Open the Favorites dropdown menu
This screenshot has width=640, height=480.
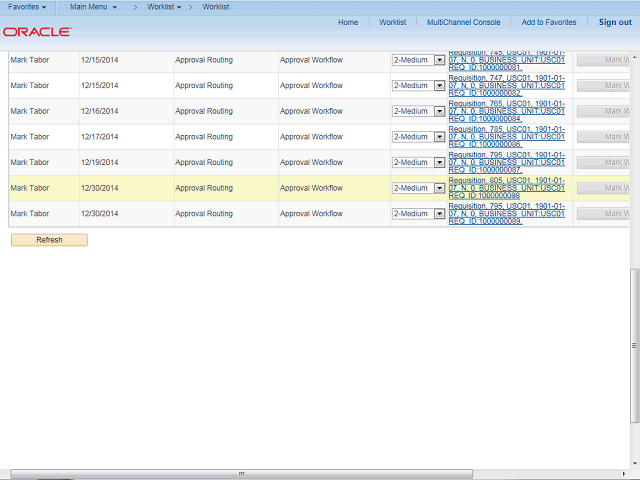tap(27, 7)
